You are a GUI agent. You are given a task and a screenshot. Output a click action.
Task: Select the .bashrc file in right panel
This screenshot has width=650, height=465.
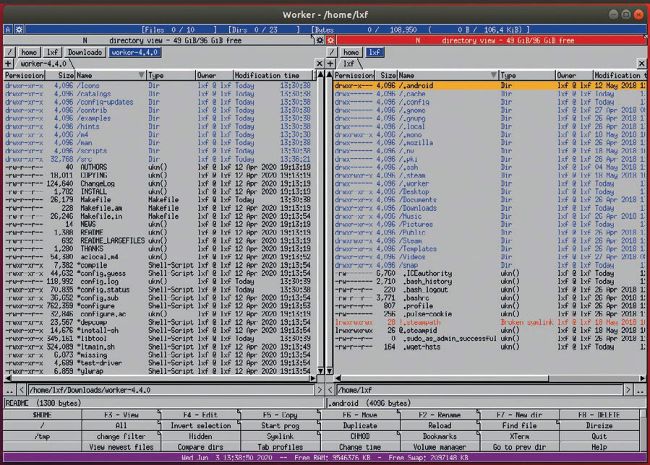[490, 298]
